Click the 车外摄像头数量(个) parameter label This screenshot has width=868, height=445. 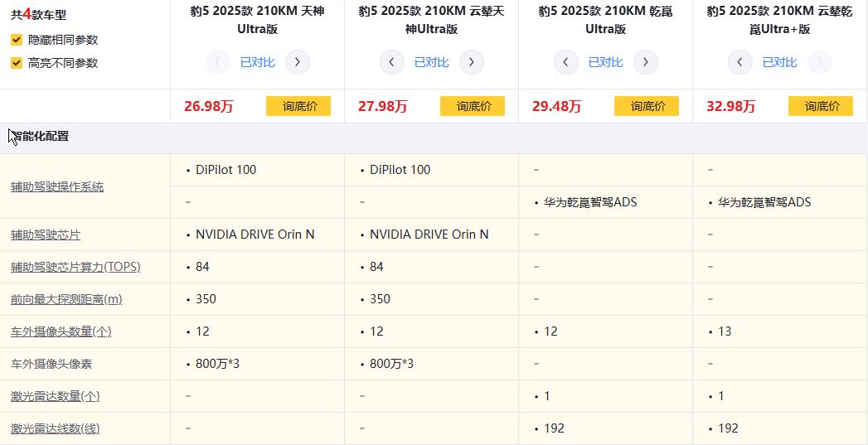[61, 331]
